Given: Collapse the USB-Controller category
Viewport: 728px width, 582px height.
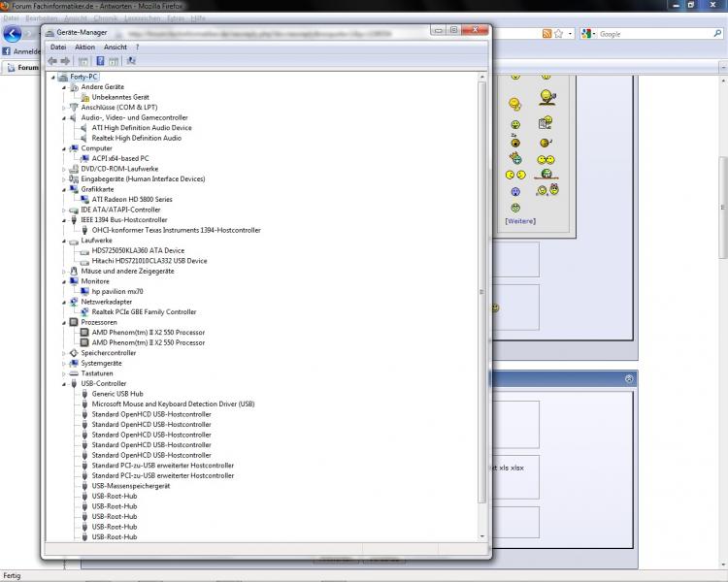Looking at the screenshot, I should click(64, 384).
